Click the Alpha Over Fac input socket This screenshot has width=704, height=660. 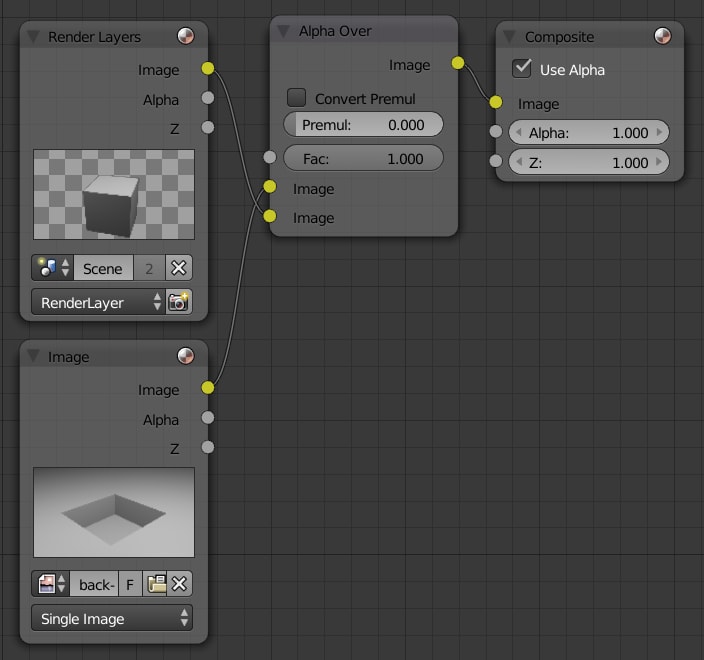[270, 157]
